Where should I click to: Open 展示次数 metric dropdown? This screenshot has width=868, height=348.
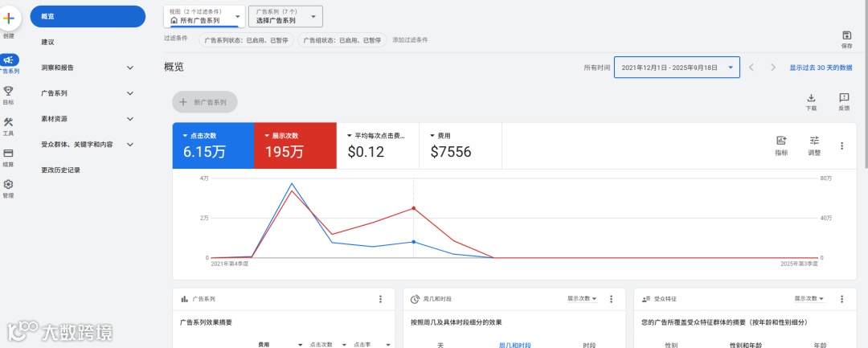pyautogui.click(x=281, y=136)
